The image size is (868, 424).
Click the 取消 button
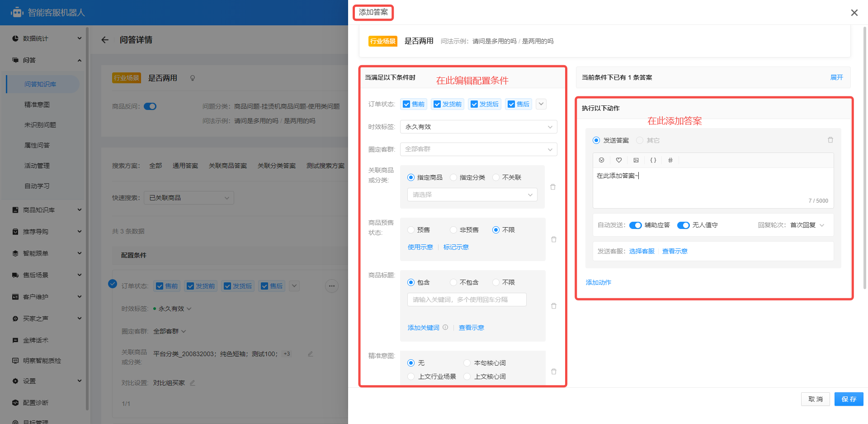(815, 399)
